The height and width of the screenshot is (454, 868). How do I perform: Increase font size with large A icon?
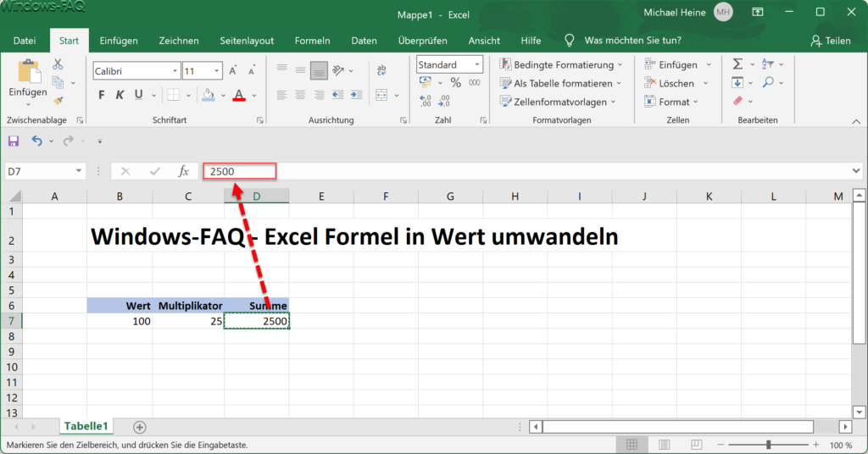233,71
